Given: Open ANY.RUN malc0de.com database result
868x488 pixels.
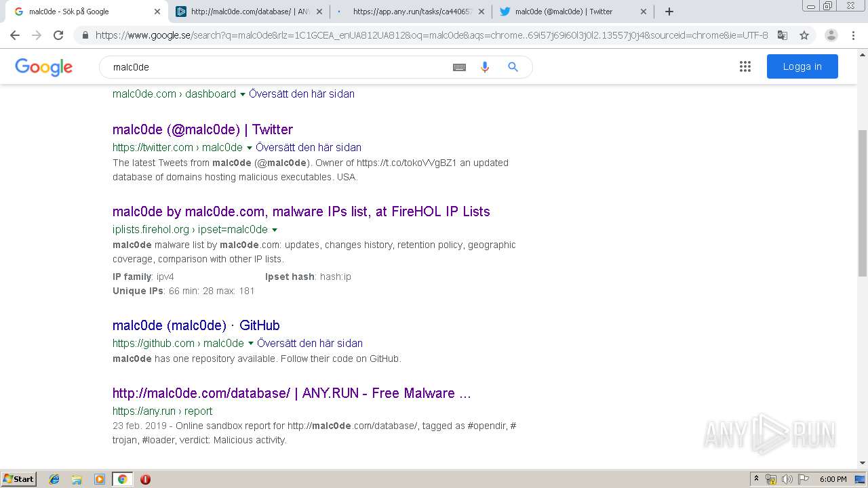Looking at the screenshot, I should click(x=292, y=393).
